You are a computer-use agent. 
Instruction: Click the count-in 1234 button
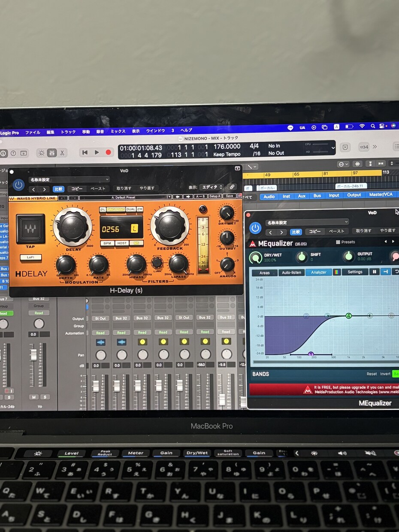click(363, 147)
